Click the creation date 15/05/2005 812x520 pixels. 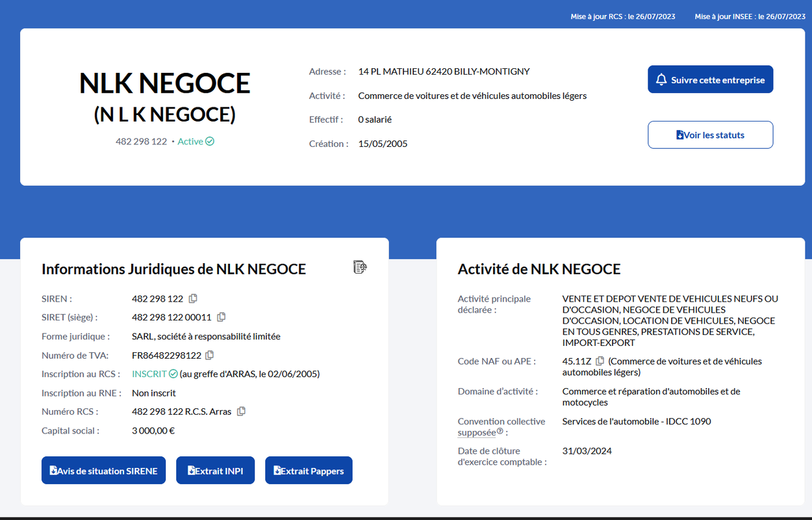click(383, 144)
